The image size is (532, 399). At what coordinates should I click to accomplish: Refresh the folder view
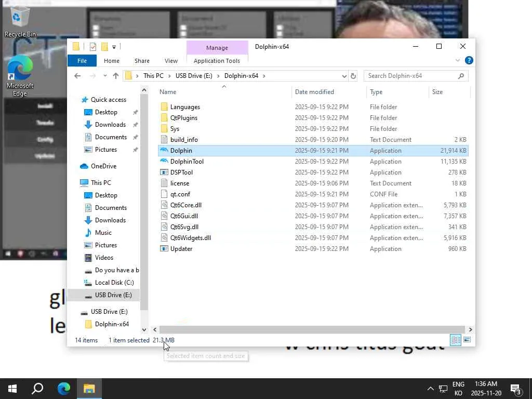(x=353, y=76)
